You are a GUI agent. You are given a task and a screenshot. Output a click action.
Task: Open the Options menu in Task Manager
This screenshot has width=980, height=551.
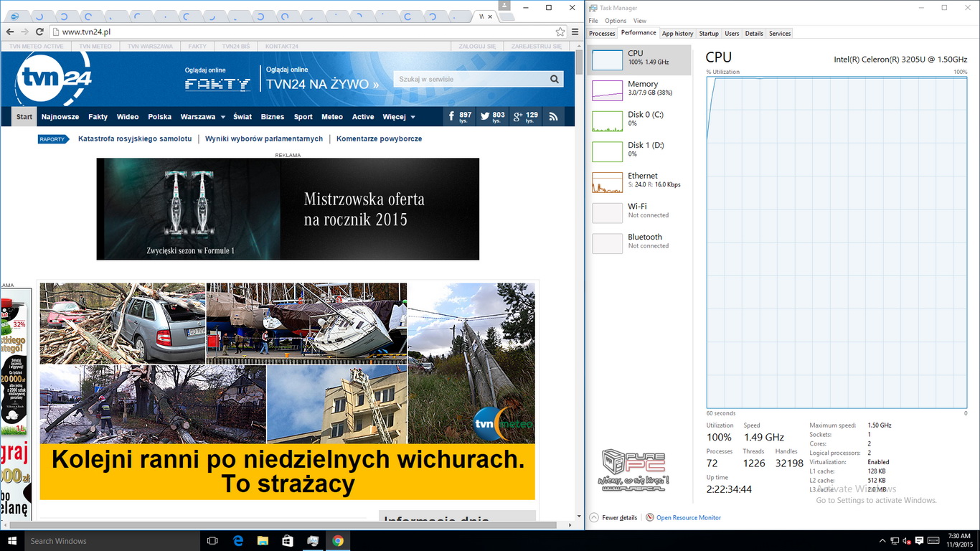[615, 21]
